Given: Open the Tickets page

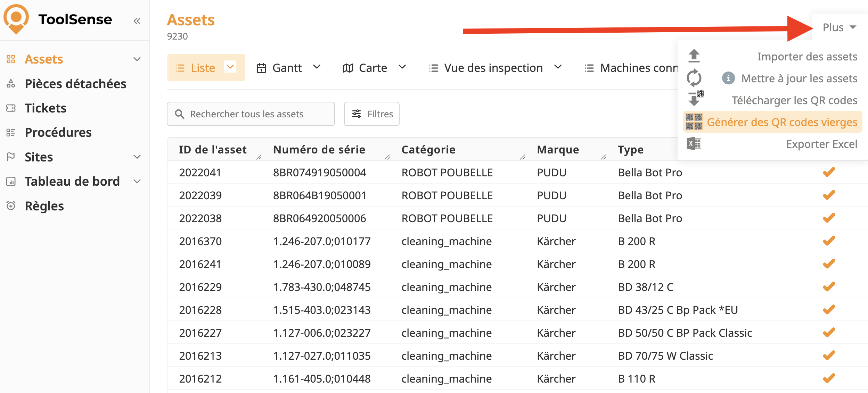Looking at the screenshot, I should pyautogui.click(x=46, y=108).
